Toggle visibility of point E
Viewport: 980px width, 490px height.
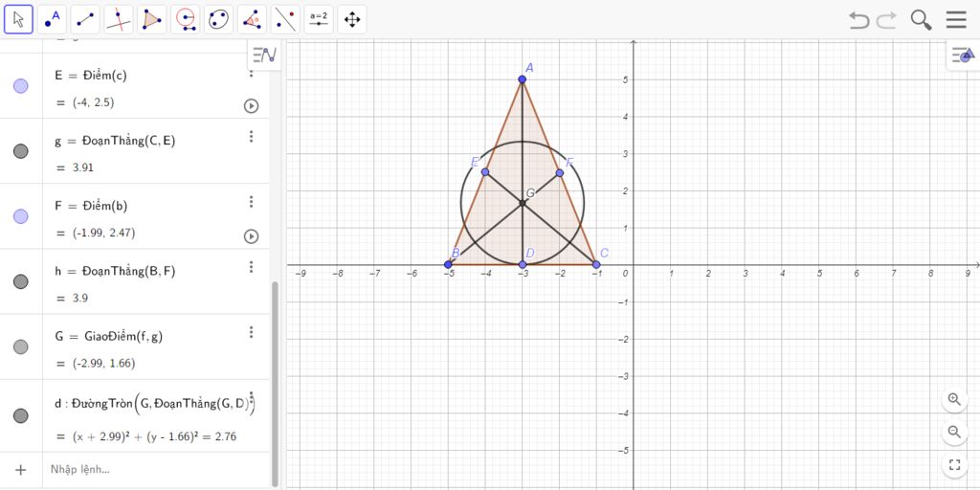[21, 85]
